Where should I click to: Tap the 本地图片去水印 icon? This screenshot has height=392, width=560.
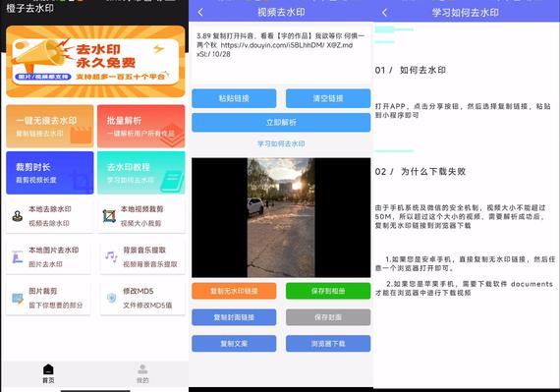(18, 257)
